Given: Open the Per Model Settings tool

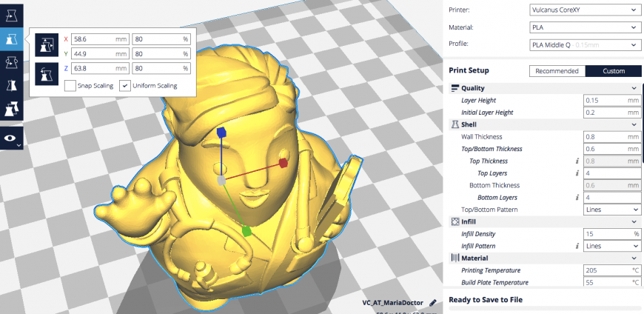Looking at the screenshot, I should pos(11,109).
